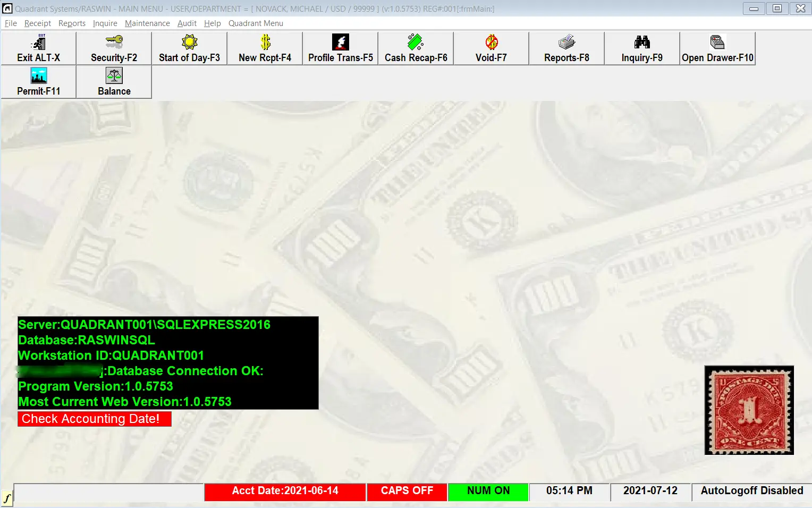Viewport: 812px width, 508px height.
Task: Maximize the RASWIN window
Action: pos(777,9)
